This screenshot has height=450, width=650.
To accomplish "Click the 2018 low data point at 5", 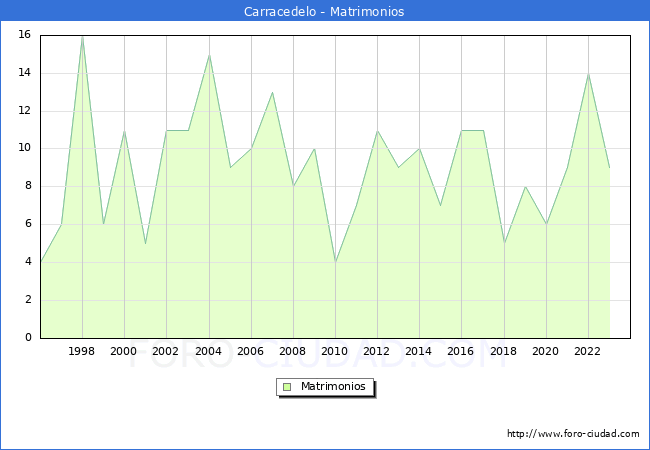I will pos(504,243).
